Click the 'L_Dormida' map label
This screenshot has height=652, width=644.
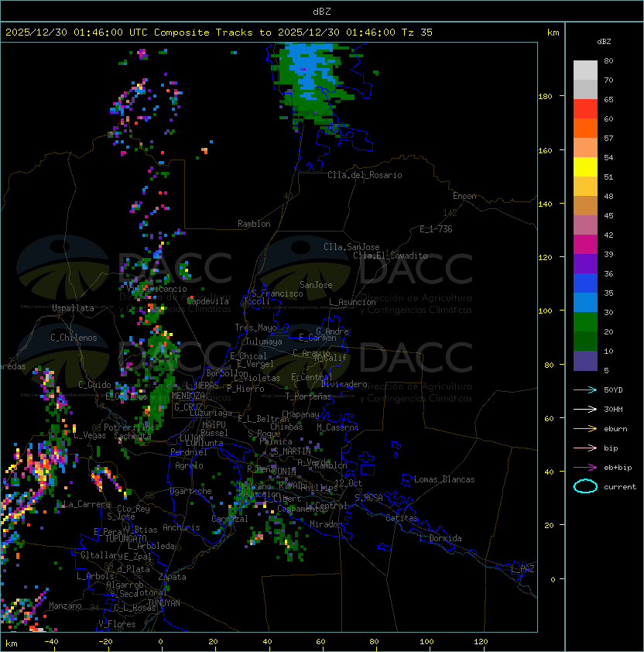coord(440,538)
